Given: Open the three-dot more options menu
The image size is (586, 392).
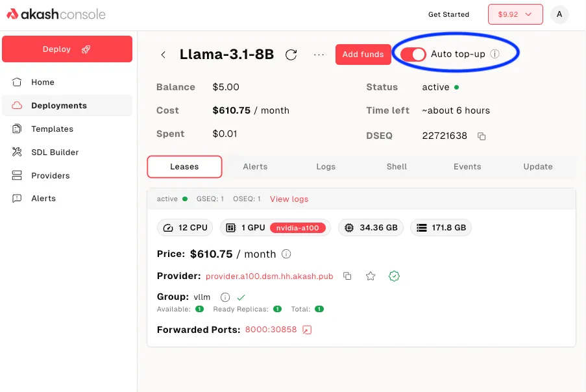Looking at the screenshot, I should tap(319, 55).
